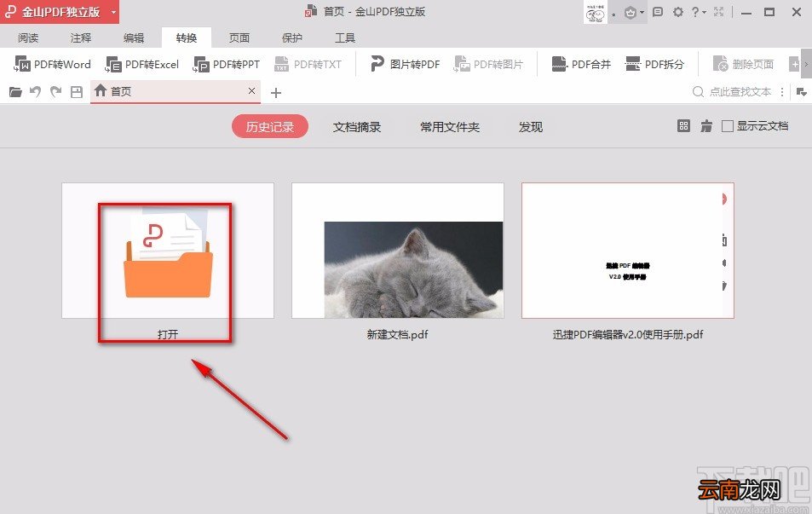Viewport: 812px width, 514px height.
Task: Open the 文档摘录 section
Action: tap(357, 127)
